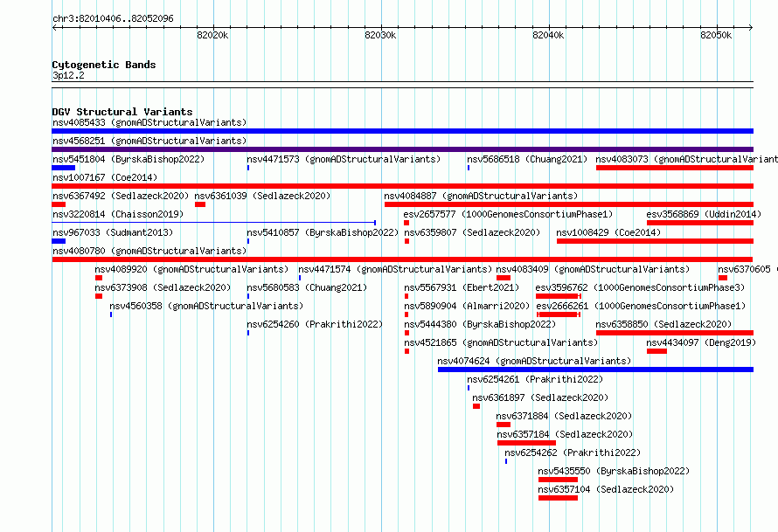This screenshot has height=532, width=778.
Task: Open nsv4568251 gnomAD variant label
Action: pyautogui.click(x=149, y=141)
